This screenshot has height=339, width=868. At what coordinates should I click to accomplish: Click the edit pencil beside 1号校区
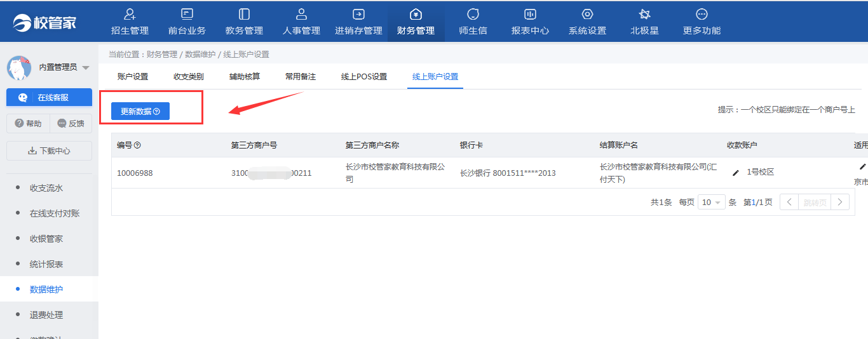(736, 173)
